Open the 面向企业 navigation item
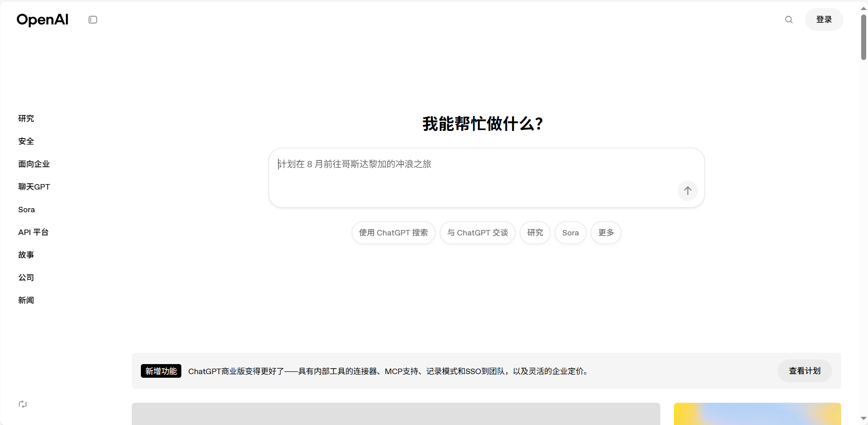 coord(34,164)
